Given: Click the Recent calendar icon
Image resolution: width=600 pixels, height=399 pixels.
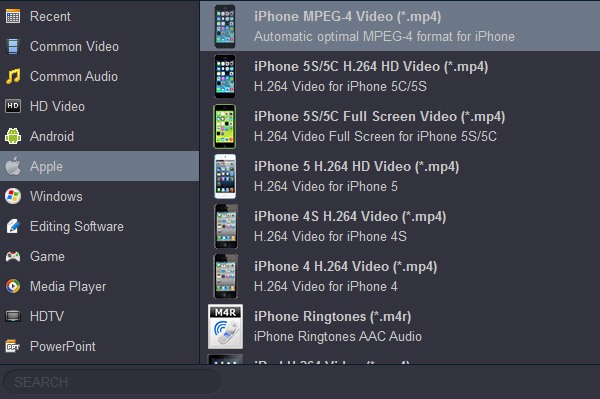Looking at the screenshot, I should coord(13,16).
